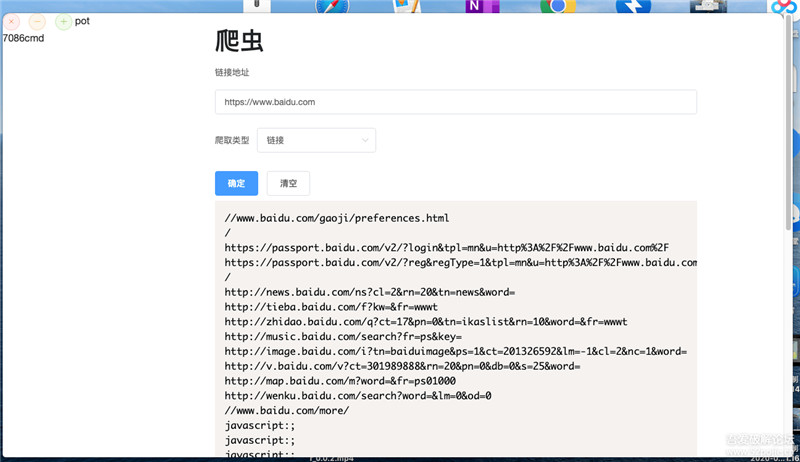Click the page's vertical scrollbar
This screenshot has width=800, height=462.
tap(788, 122)
